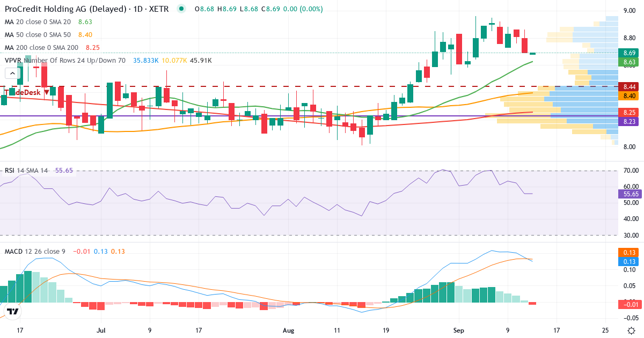644x338 pixels.
Task: Select the MA 50 indicator legend
Action: (x=38, y=35)
